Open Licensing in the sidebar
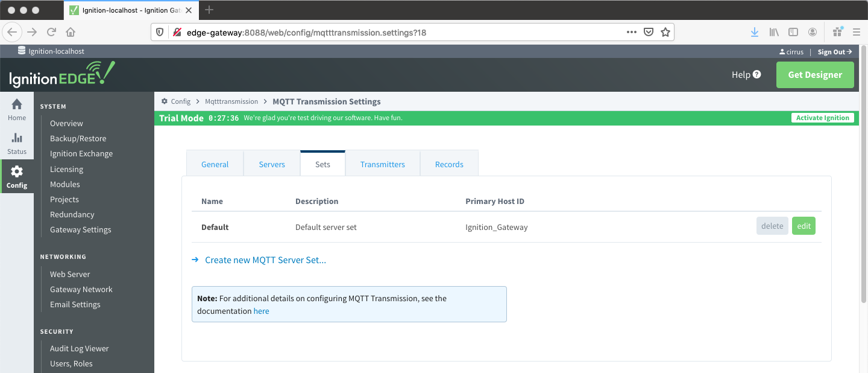The width and height of the screenshot is (868, 373). (66, 169)
